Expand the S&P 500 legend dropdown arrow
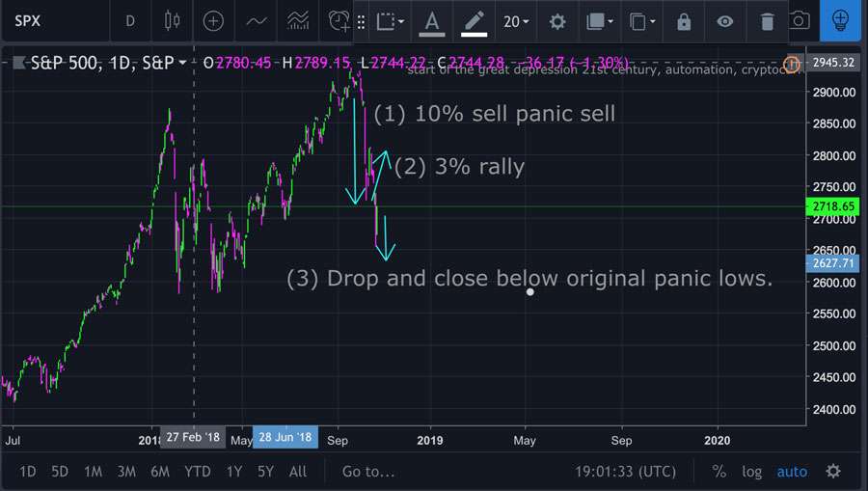The height and width of the screenshot is (491, 868). click(182, 63)
